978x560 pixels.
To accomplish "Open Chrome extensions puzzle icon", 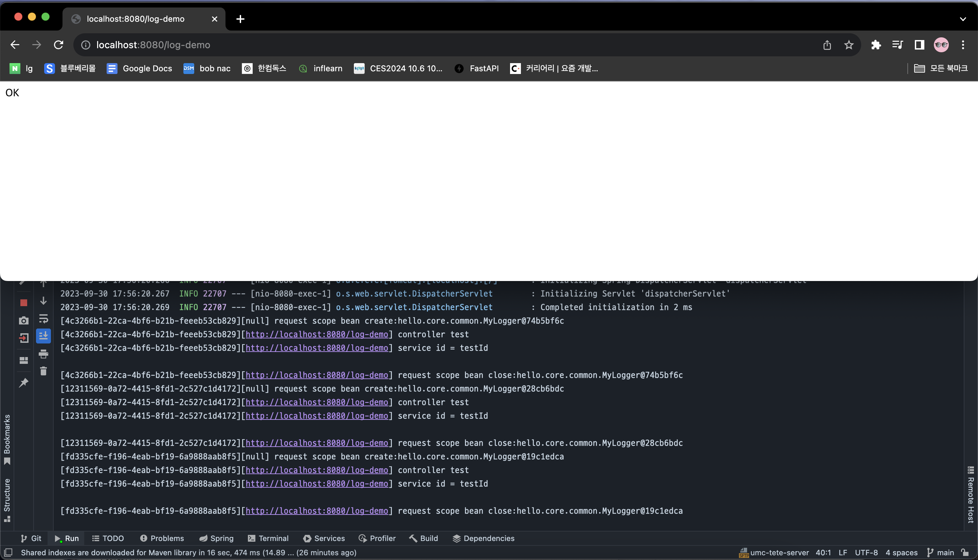I will tap(876, 45).
